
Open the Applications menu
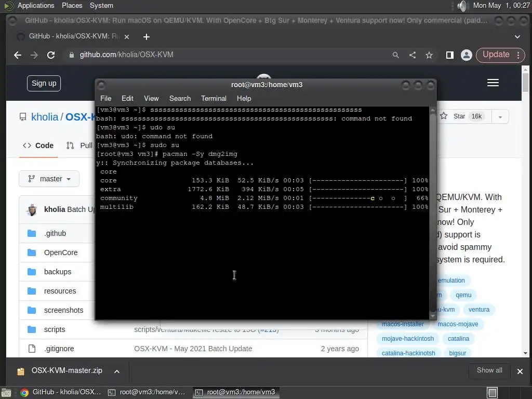coord(36,5)
